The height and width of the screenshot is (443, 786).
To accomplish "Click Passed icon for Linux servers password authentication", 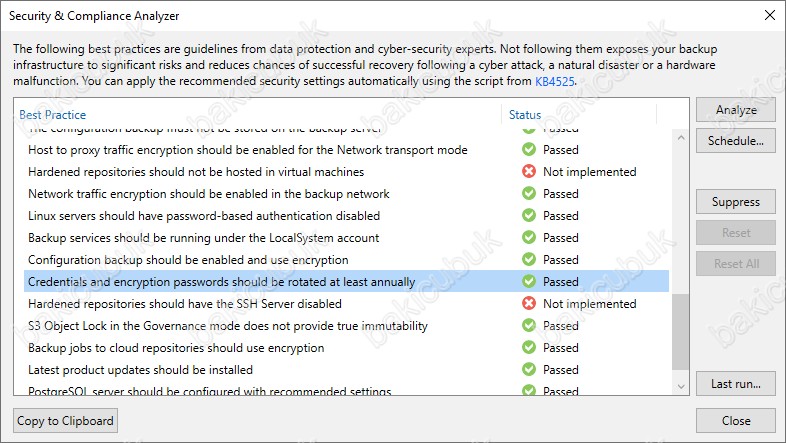I will click(x=529, y=215).
